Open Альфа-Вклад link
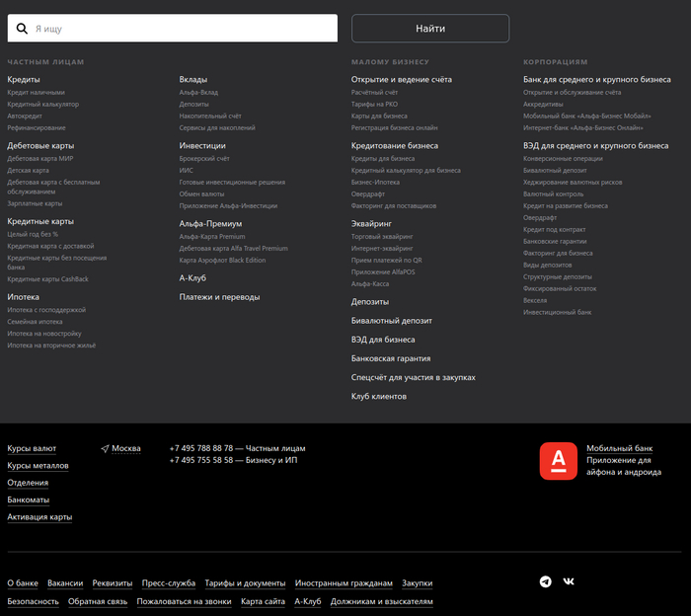The image size is (691, 616). (x=198, y=93)
